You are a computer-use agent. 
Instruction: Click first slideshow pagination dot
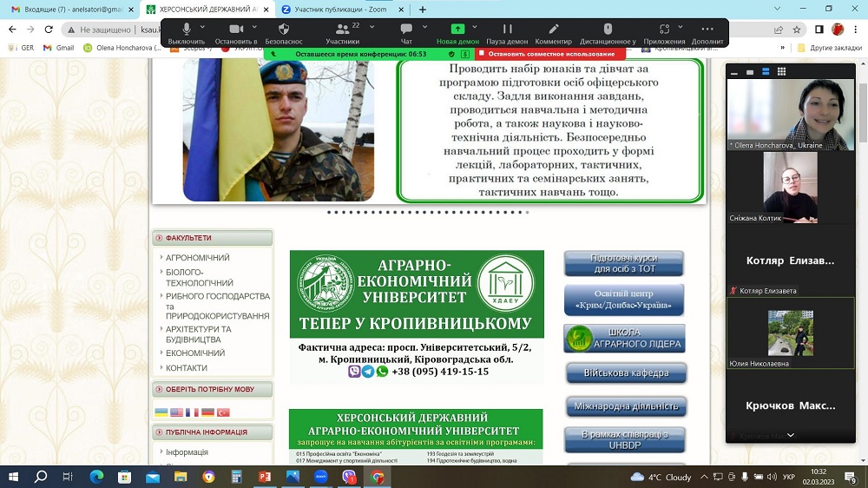[329, 212]
